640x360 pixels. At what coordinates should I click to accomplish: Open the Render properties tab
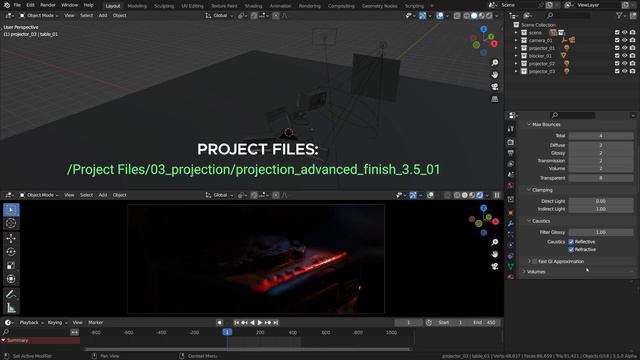tap(511, 142)
